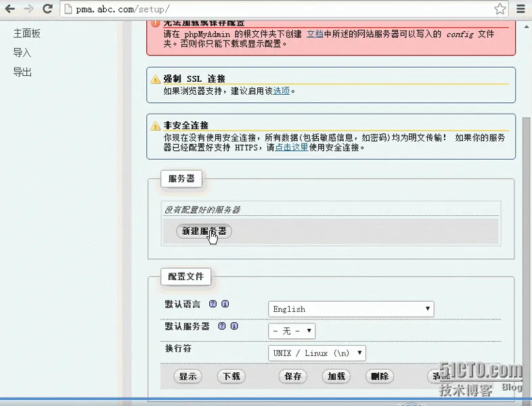Image resolution: width=532 pixels, height=406 pixels.
Task: Click the info icon next to 默认服务器
Action: (x=234, y=326)
